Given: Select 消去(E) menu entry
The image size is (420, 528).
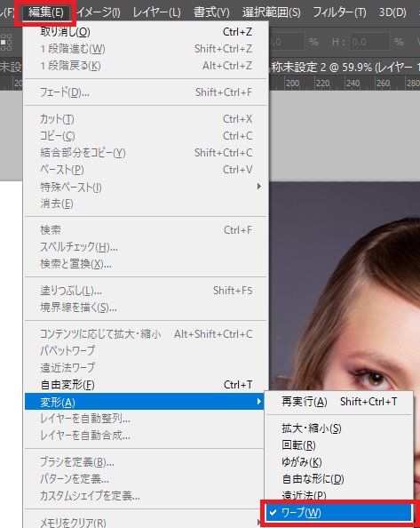Looking at the screenshot, I should pyautogui.click(x=146, y=204).
